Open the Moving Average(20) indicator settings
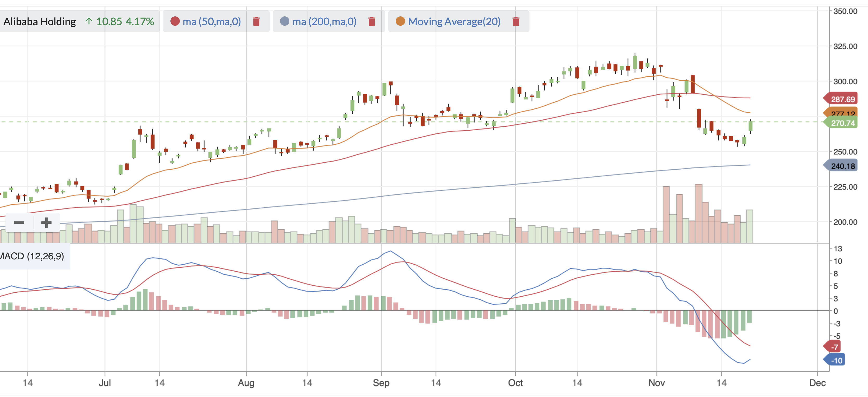The width and height of the screenshot is (868, 397). tap(454, 22)
